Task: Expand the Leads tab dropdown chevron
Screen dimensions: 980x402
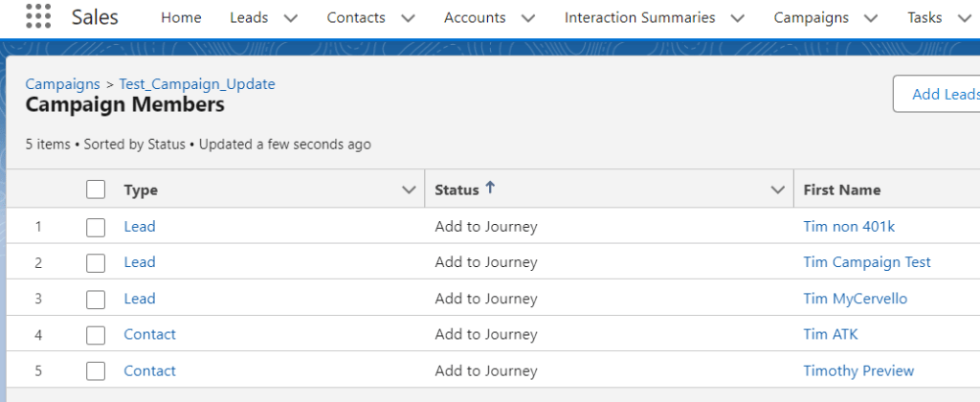Action: [291, 18]
